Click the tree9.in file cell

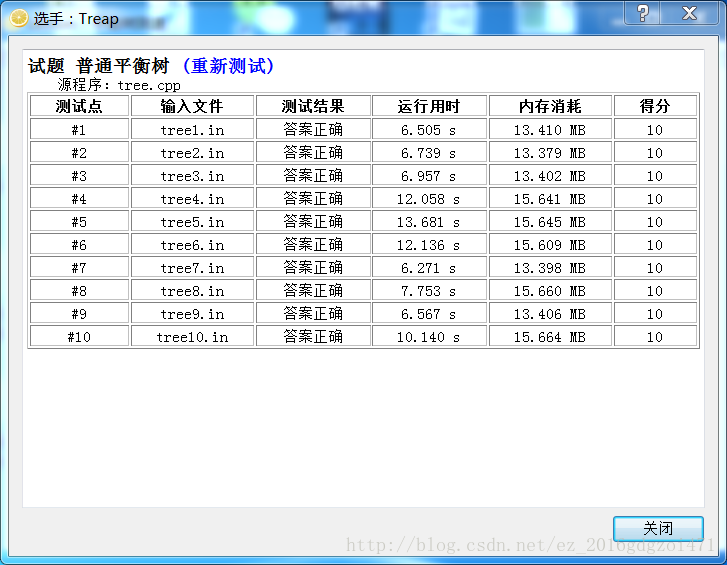192,314
